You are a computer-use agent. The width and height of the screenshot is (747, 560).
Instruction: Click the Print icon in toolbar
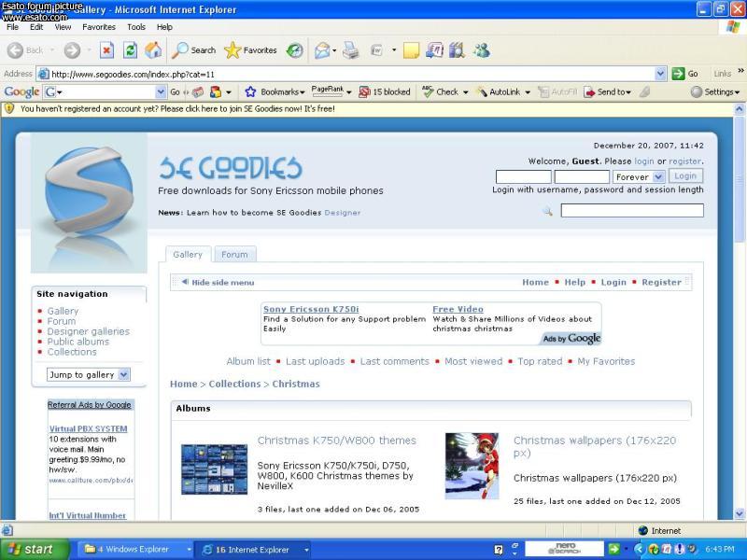[351, 50]
